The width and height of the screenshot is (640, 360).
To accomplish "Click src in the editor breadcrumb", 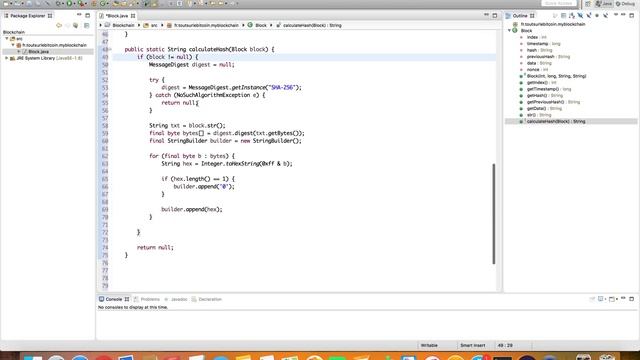I will click(154, 25).
